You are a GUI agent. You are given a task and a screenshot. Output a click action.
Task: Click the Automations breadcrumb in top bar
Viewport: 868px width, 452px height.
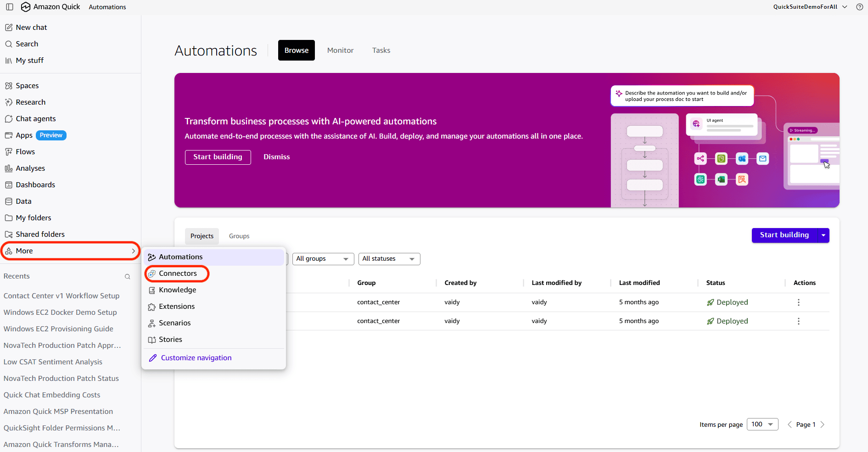click(x=107, y=7)
